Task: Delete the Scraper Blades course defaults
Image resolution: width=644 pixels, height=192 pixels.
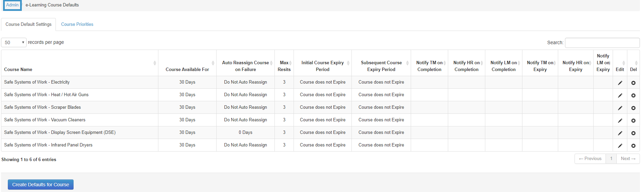Action: point(633,108)
